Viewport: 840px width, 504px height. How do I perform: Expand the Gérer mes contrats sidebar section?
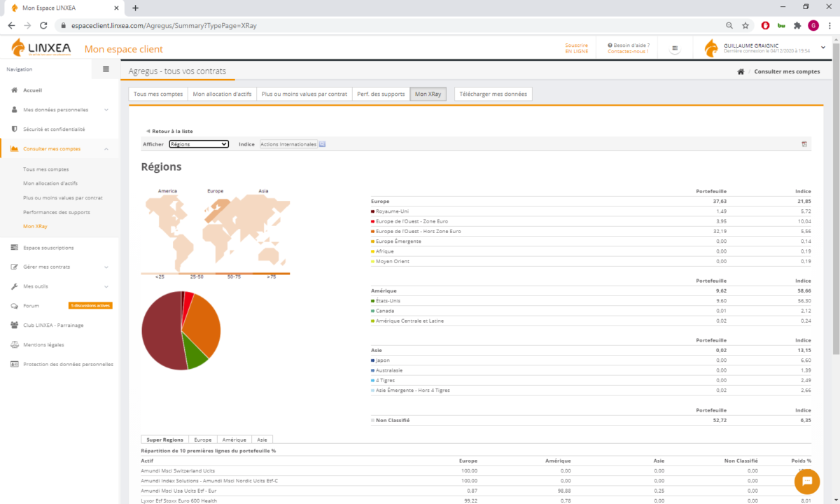pos(59,267)
